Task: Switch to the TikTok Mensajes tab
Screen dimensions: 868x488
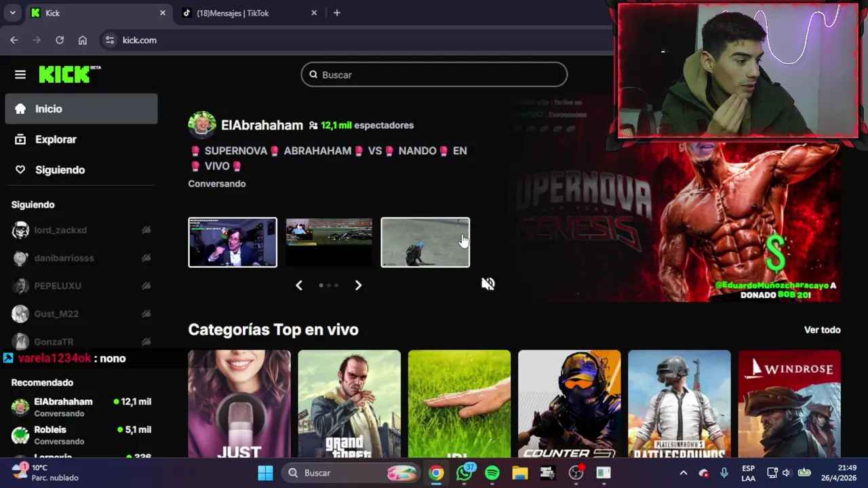Action: click(x=249, y=13)
